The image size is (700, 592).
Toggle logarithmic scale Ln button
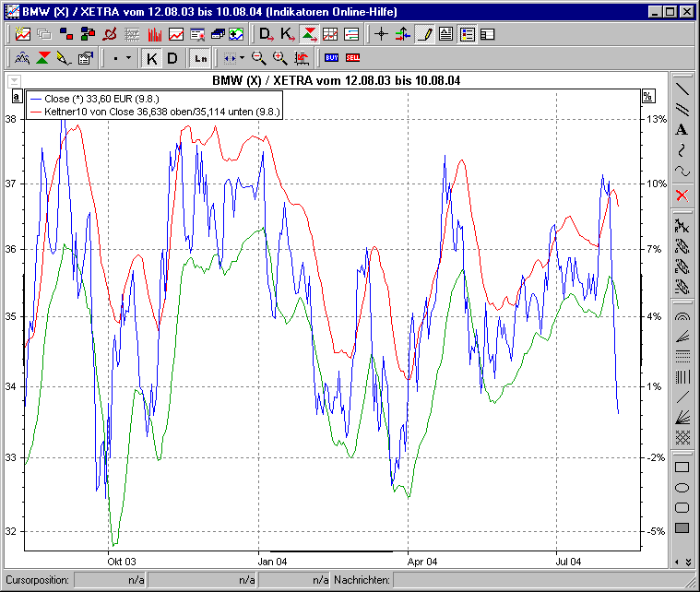click(200, 58)
